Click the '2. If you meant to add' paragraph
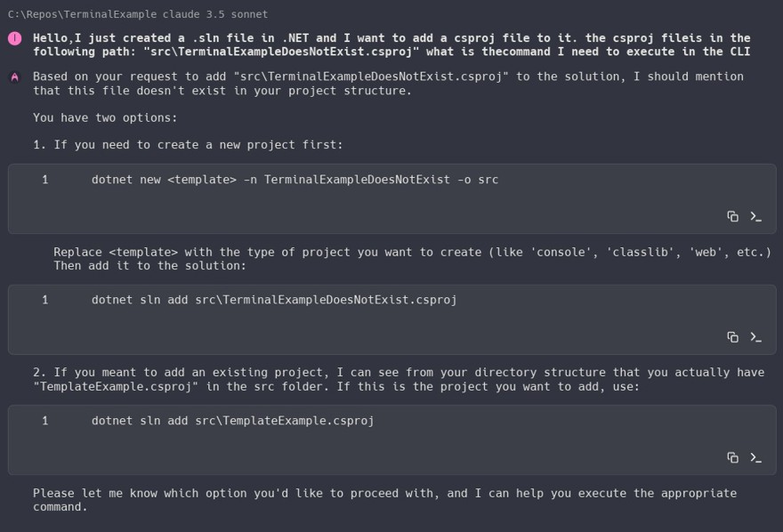Screen dimensions: 783x532 click(x=399, y=379)
